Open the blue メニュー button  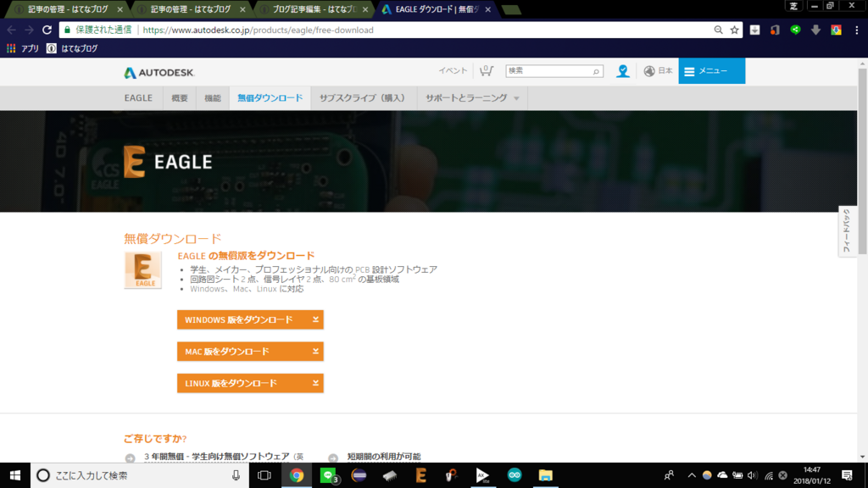[x=711, y=71]
